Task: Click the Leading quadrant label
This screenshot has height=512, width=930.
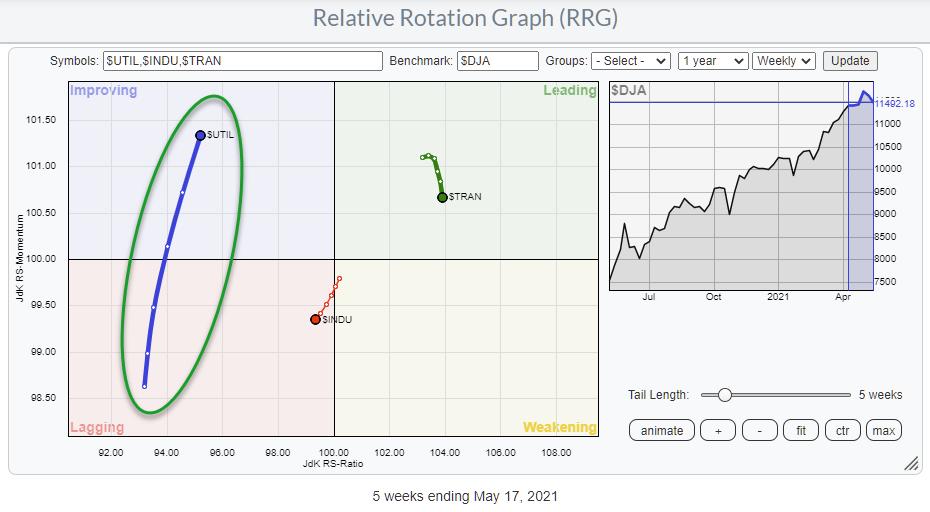Action: (569, 91)
